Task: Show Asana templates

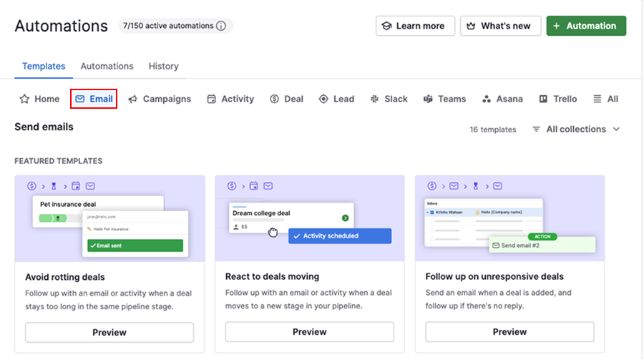Action: [x=502, y=99]
